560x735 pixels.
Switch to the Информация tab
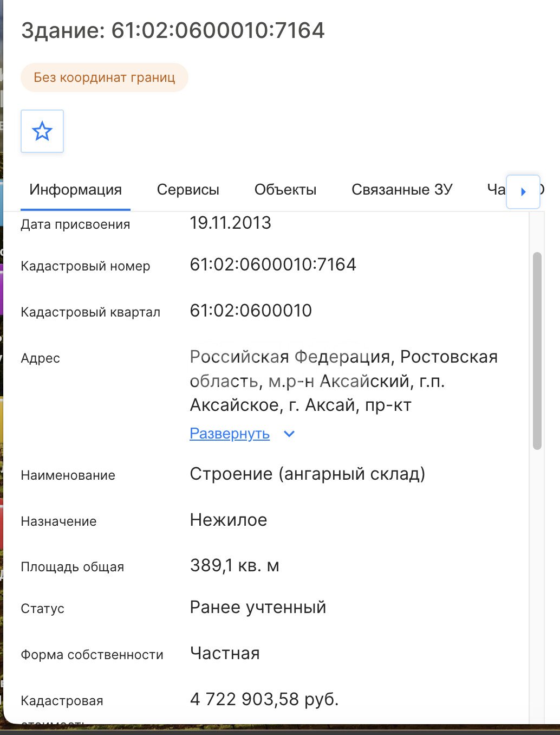pyautogui.click(x=76, y=190)
